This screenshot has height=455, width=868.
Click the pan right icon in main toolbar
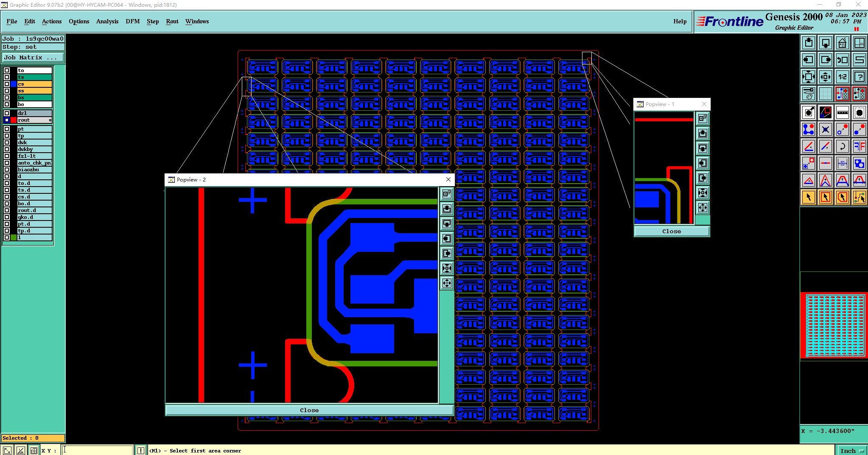[x=826, y=60]
